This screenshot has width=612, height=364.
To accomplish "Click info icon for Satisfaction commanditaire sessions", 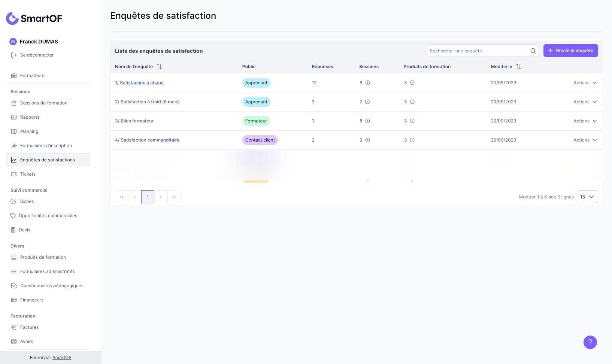I will coord(367,140).
